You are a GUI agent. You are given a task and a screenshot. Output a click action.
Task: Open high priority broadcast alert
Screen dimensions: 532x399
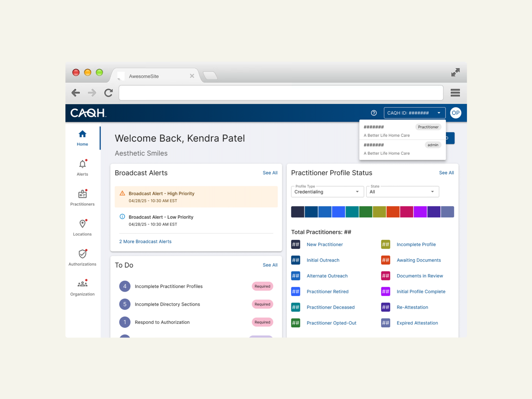click(x=196, y=197)
